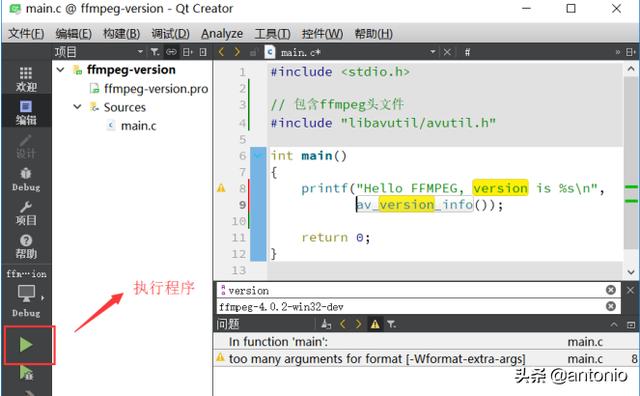This screenshot has width=640, height=396.
Task: Click av_version_info on line 9
Action: click(414, 204)
